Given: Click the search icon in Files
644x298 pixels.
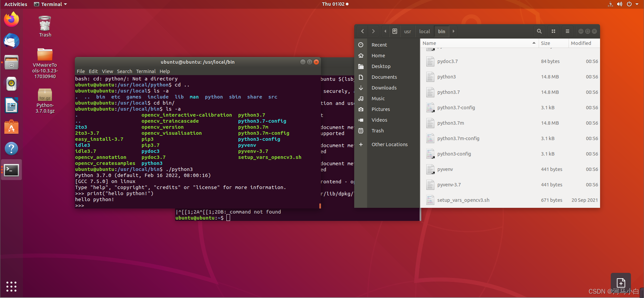Looking at the screenshot, I should coord(539,31).
